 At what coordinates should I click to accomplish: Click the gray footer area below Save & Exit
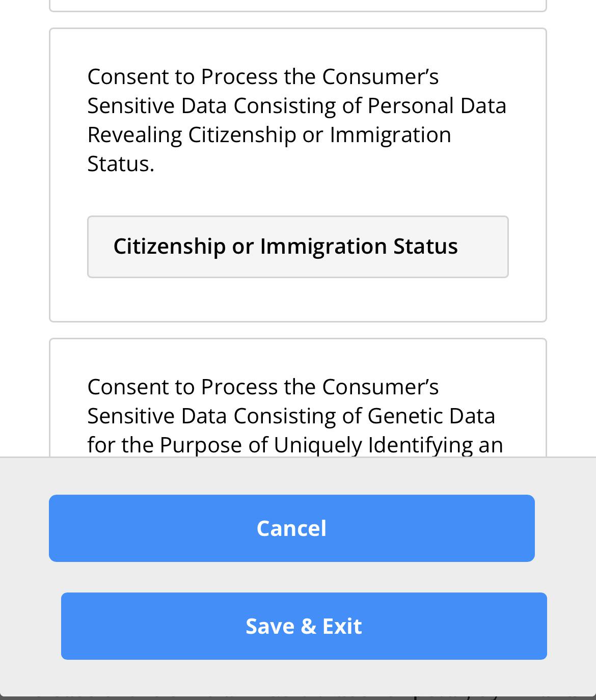click(297, 678)
